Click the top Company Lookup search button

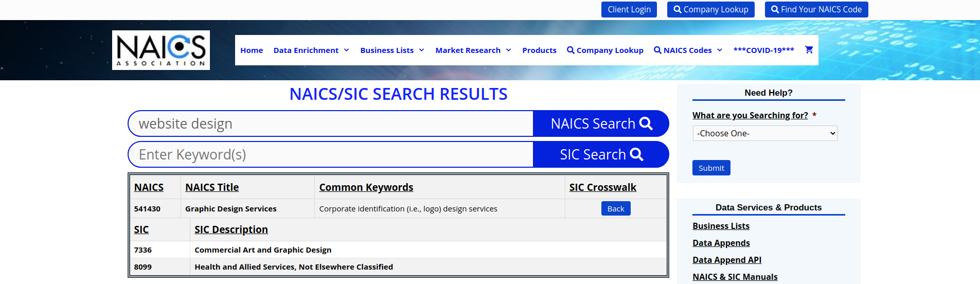[x=711, y=9]
